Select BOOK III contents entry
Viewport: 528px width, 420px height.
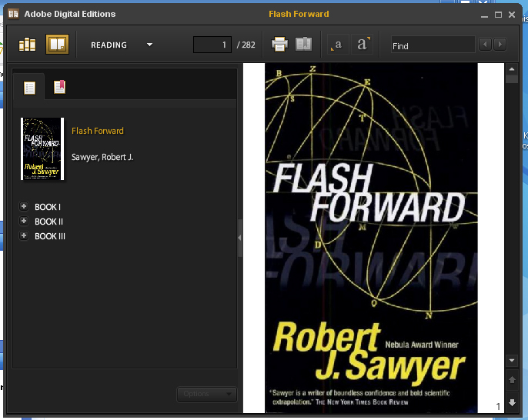coord(50,237)
